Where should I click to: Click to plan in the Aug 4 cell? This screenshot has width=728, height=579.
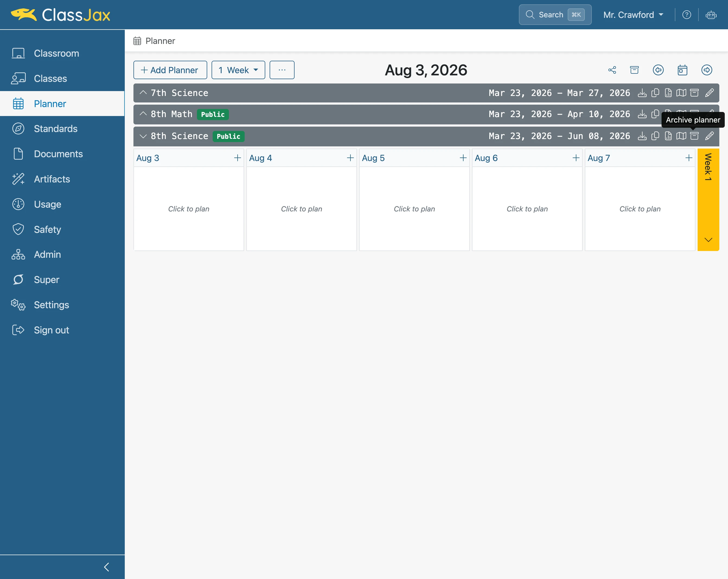click(302, 209)
